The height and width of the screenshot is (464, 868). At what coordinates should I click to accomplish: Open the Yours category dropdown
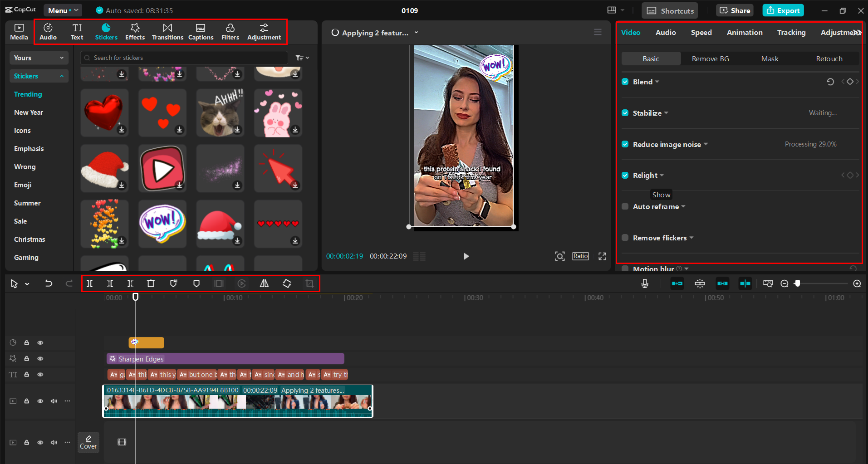coord(39,58)
